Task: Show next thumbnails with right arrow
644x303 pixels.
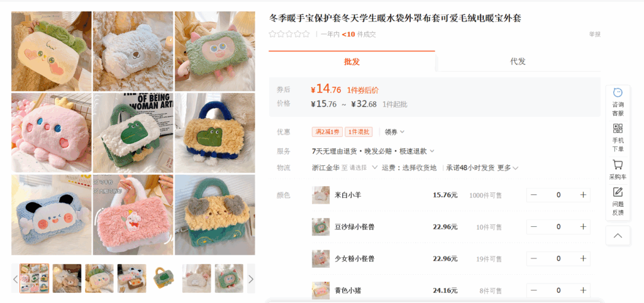Action: (251, 278)
